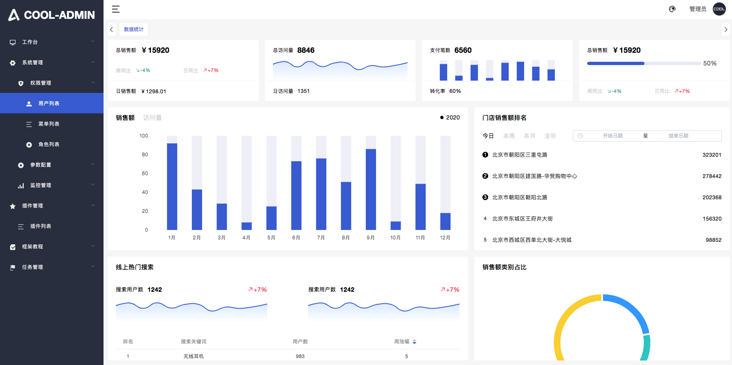Click the 工作台 monitor icon in the sidebar
This screenshot has width=732, height=365.
click(13, 42)
